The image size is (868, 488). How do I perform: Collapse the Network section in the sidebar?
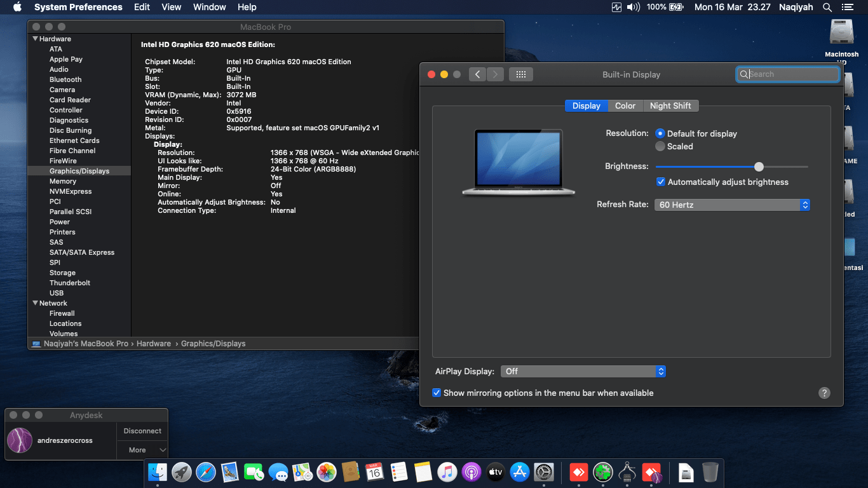pyautogui.click(x=35, y=303)
